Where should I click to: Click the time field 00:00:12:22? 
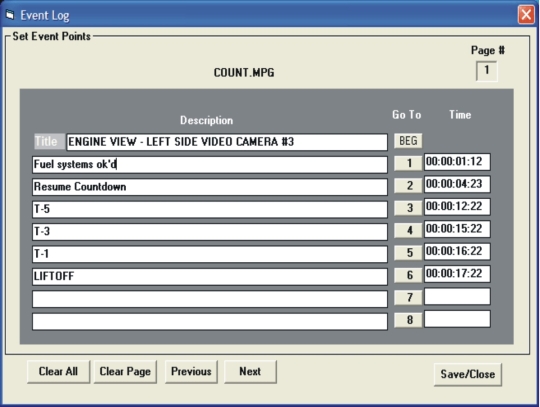[x=457, y=207]
